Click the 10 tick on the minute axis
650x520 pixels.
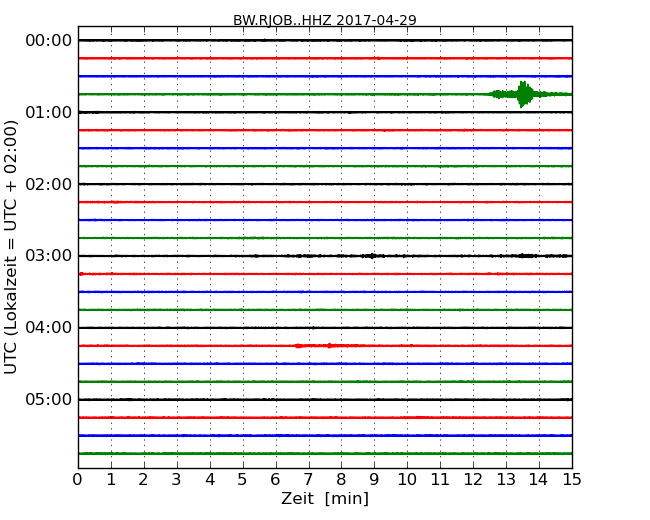[x=407, y=480]
